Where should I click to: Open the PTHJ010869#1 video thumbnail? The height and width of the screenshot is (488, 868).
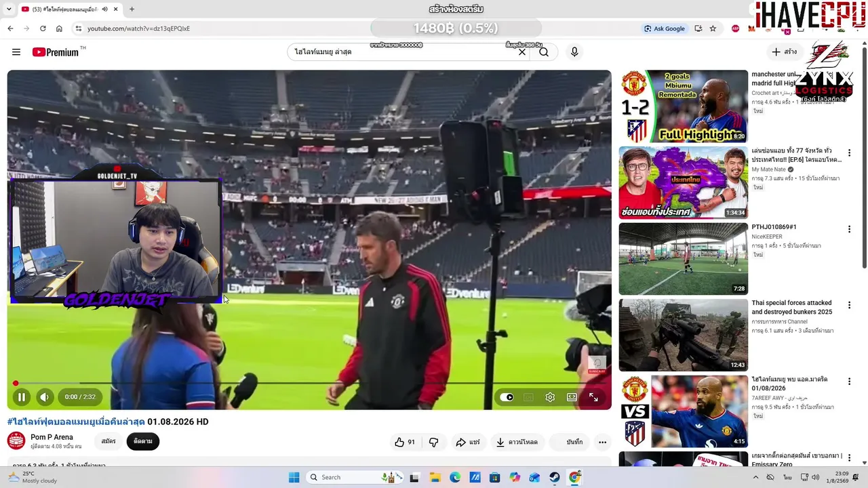pos(684,259)
